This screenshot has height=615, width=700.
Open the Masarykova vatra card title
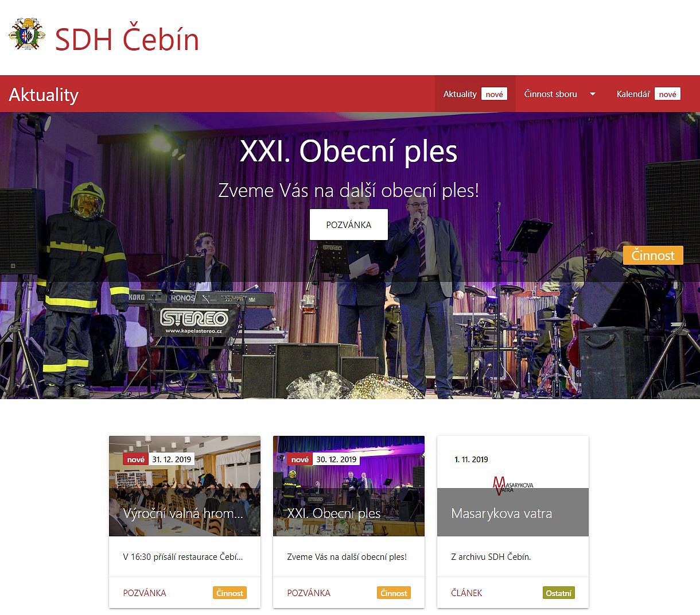(x=501, y=513)
